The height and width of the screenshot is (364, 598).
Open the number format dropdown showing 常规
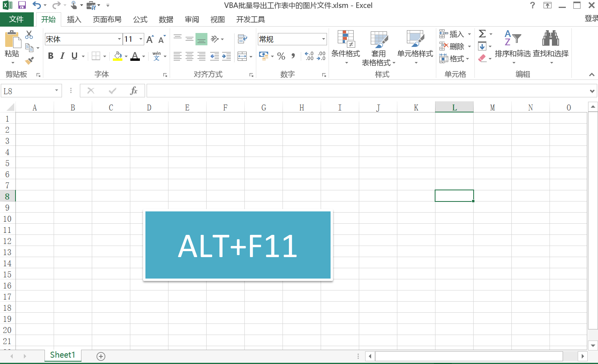click(323, 39)
